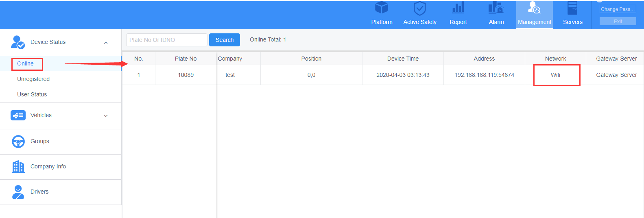The image size is (644, 218).
Task: Click row number 1 cell
Action: (x=139, y=75)
